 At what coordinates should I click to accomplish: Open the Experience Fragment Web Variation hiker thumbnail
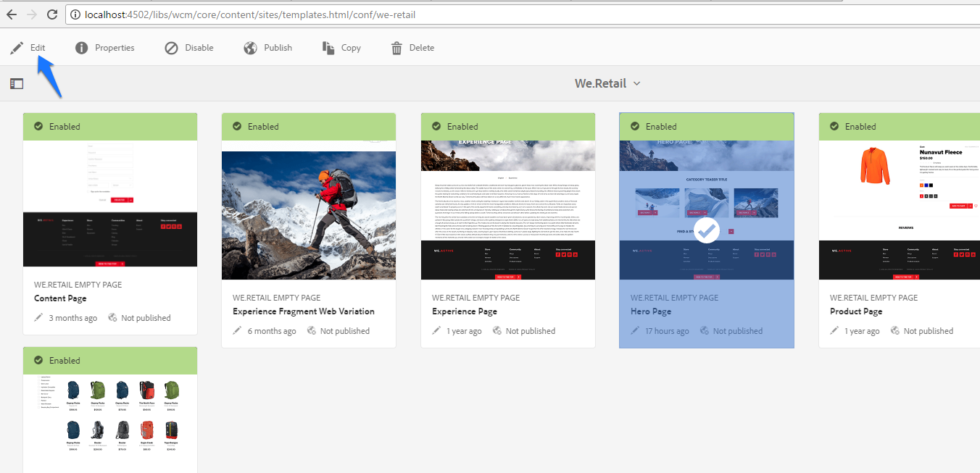point(309,210)
